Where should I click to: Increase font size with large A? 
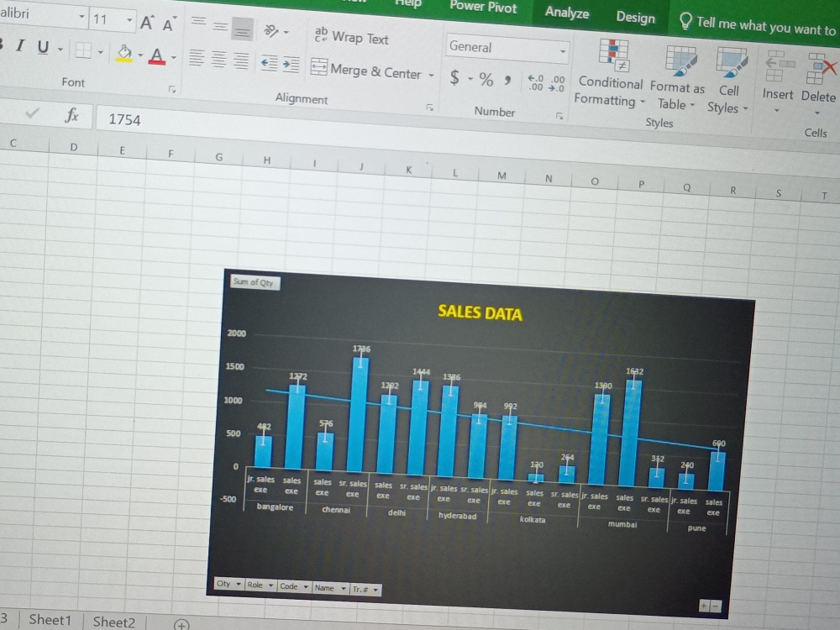coord(146,23)
